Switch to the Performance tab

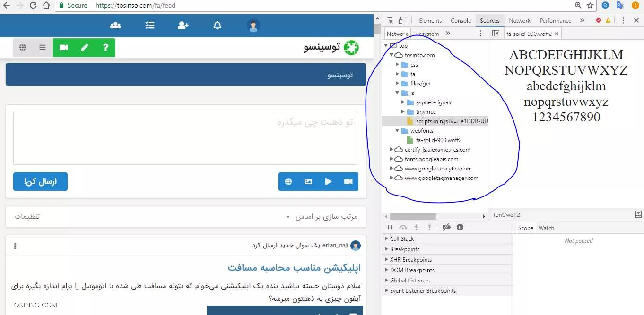555,20
